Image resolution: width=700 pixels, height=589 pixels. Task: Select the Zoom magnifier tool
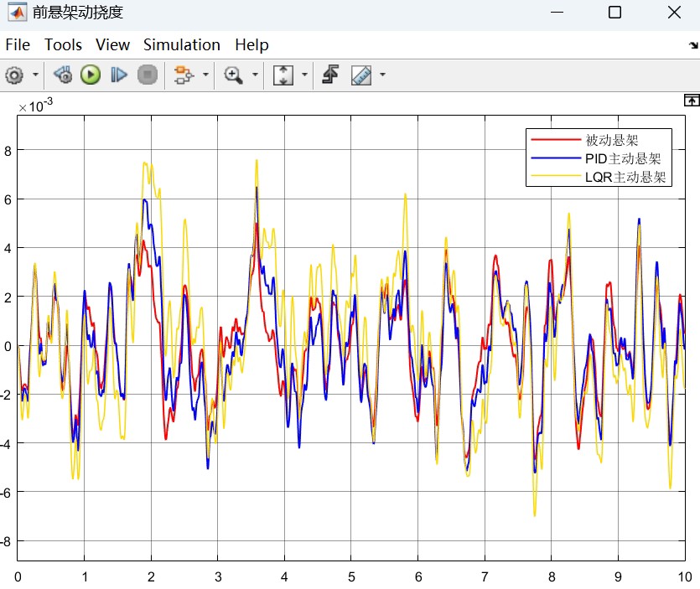tap(233, 75)
